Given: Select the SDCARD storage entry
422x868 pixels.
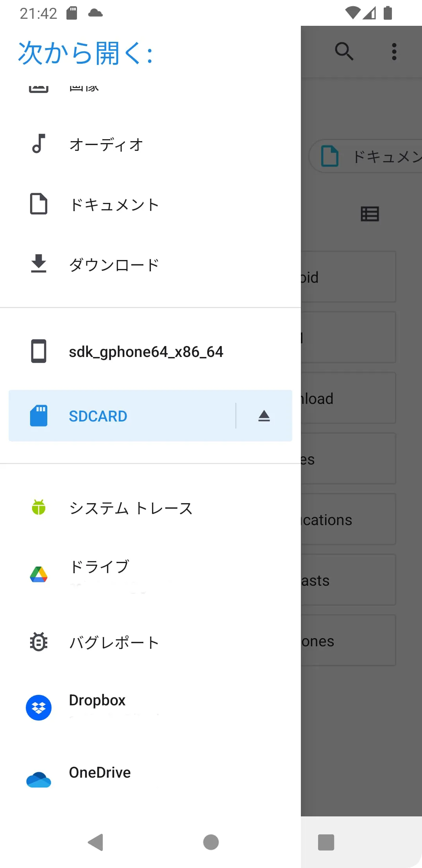Looking at the screenshot, I should (x=98, y=416).
